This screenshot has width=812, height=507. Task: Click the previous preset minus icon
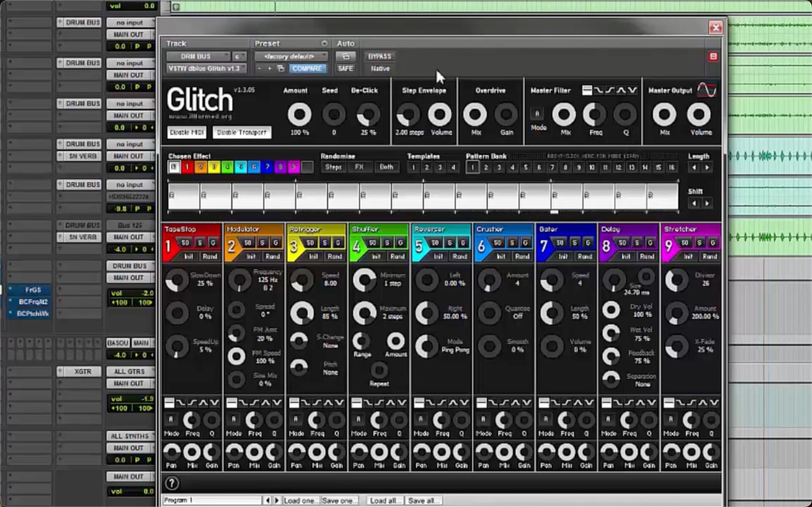[x=259, y=68]
